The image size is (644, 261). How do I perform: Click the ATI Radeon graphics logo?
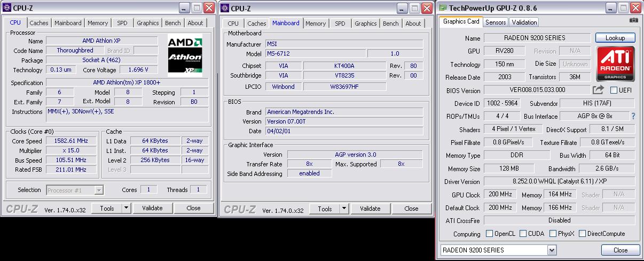point(615,64)
